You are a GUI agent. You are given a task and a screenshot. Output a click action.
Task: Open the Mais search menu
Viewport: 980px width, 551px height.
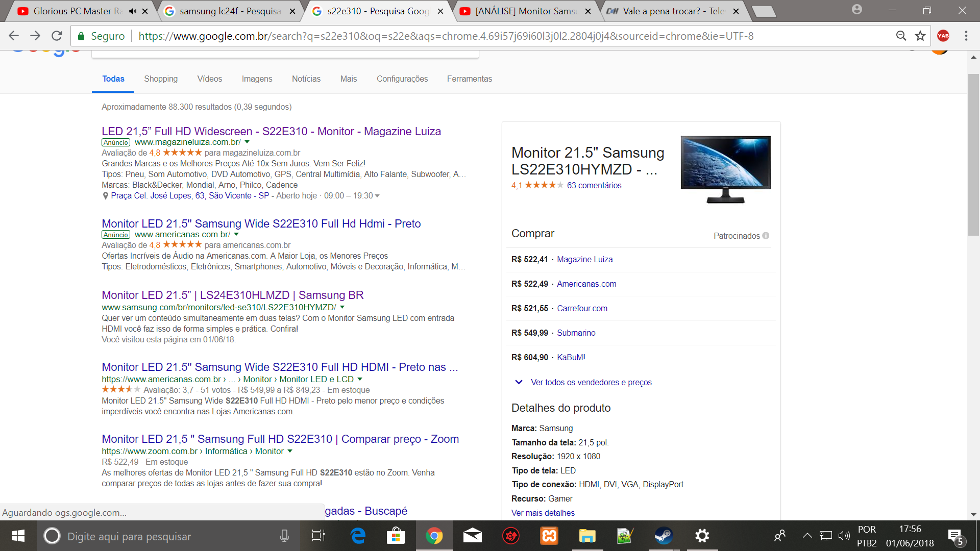(349, 79)
